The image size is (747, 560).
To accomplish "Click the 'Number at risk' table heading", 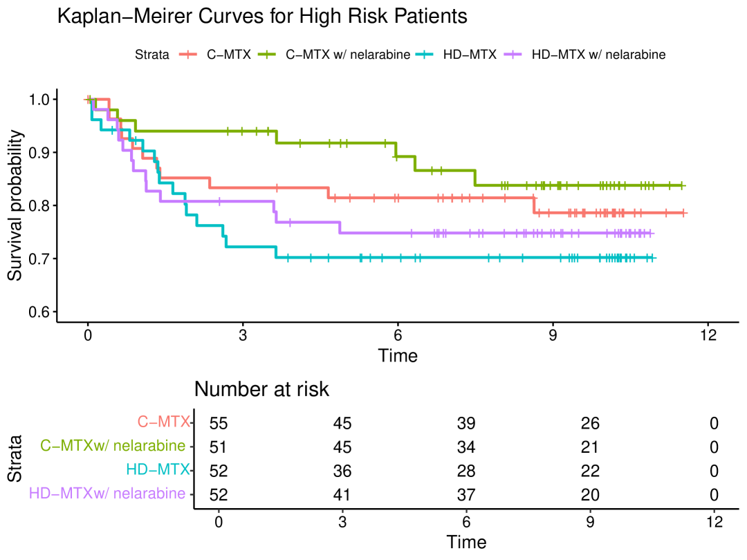I will tap(261, 389).
